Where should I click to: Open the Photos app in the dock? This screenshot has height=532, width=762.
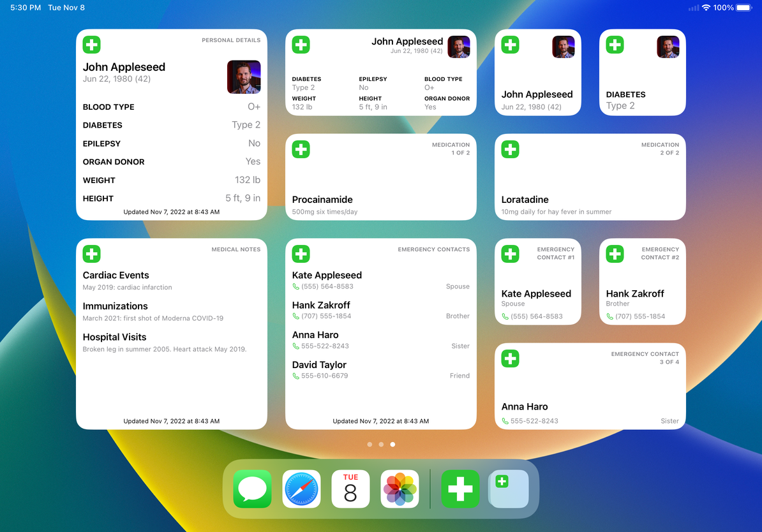coord(400,489)
